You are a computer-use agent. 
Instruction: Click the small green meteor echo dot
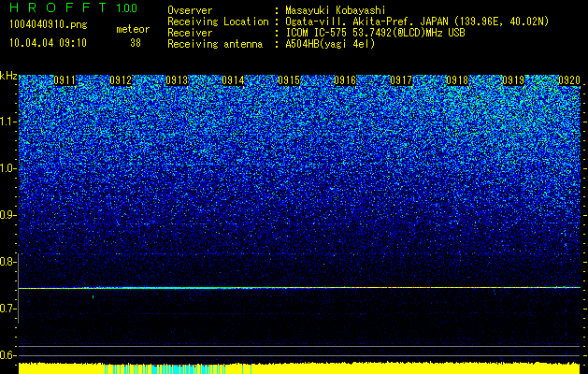pos(93,296)
